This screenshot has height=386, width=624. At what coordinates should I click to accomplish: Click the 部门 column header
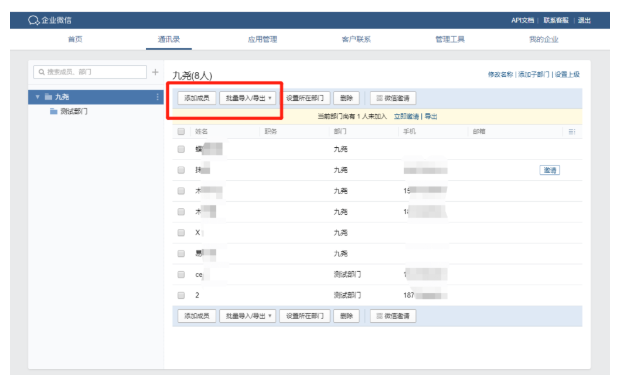point(340,131)
